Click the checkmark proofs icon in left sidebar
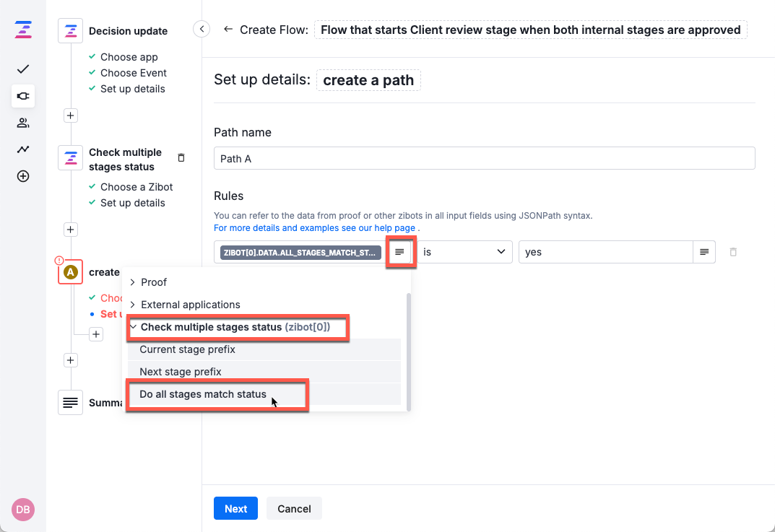The height and width of the screenshot is (532, 775). [x=23, y=69]
